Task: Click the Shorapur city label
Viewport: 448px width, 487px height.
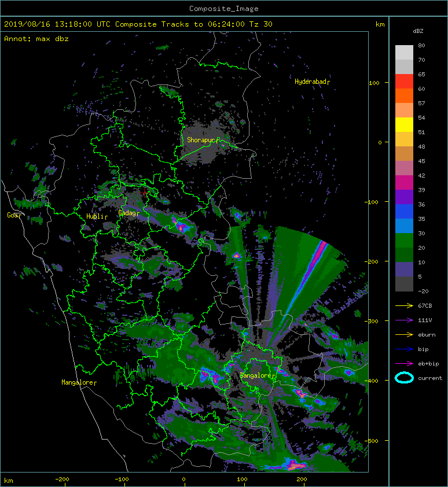Action: click(201, 140)
